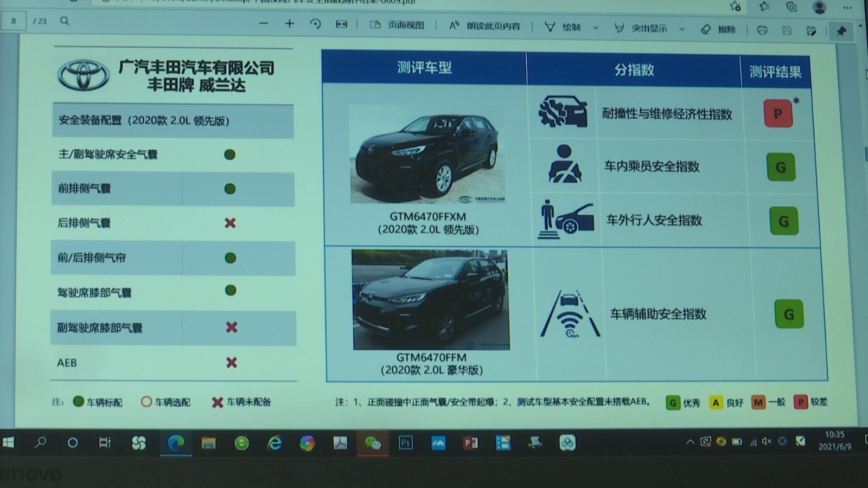868x488 pixels.
Task: Zoom in on the PDF page
Action: click(x=290, y=24)
